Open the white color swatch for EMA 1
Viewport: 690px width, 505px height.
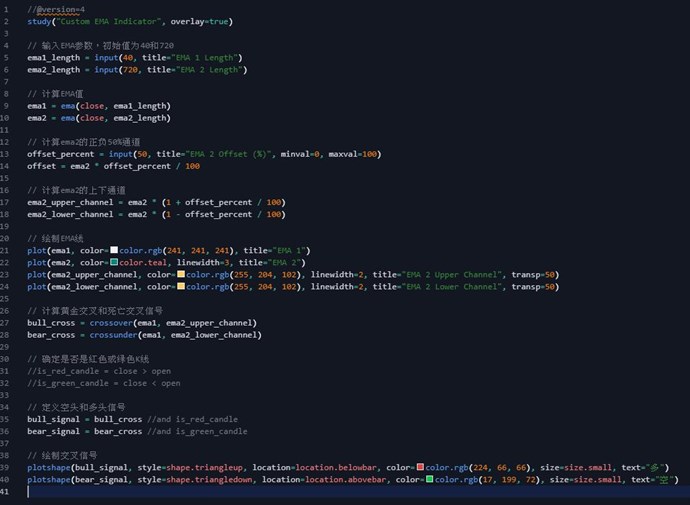(114, 249)
